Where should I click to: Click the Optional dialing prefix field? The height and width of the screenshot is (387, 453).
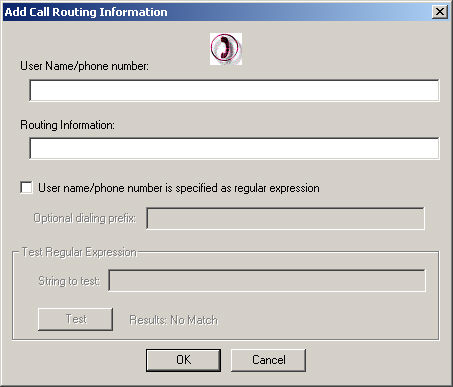click(285, 218)
